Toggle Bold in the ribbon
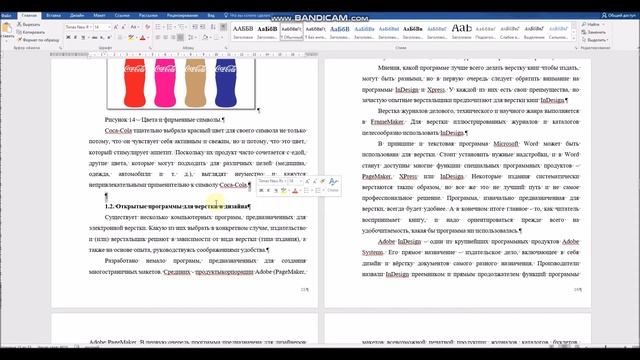The width and height of the screenshot is (640, 360). tap(68, 38)
